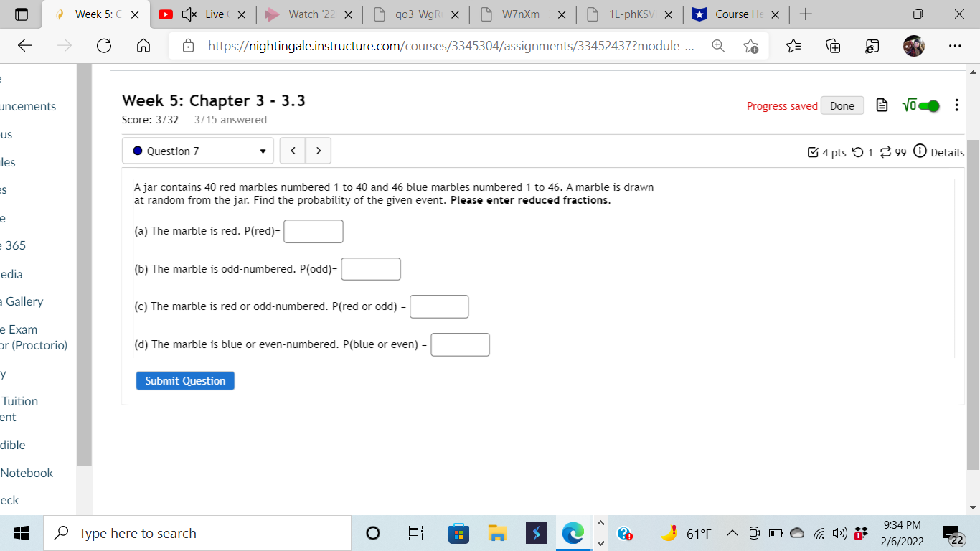Go to the next question arrow

[x=318, y=151]
